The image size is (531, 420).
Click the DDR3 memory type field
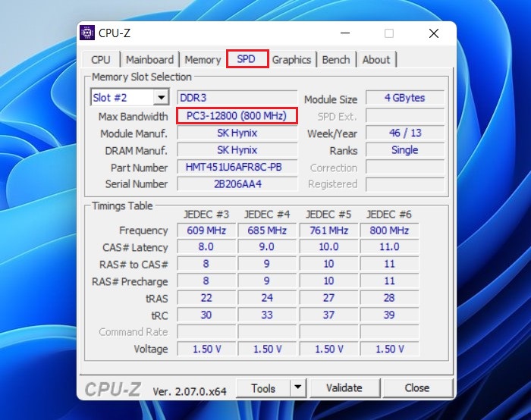(x=237, y=98)
